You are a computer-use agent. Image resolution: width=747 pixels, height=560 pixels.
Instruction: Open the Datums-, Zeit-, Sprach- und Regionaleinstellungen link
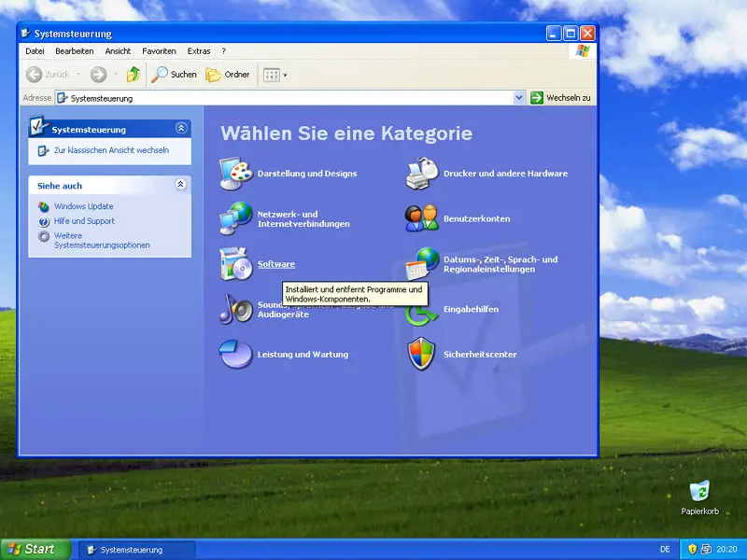tap(500, 264)
